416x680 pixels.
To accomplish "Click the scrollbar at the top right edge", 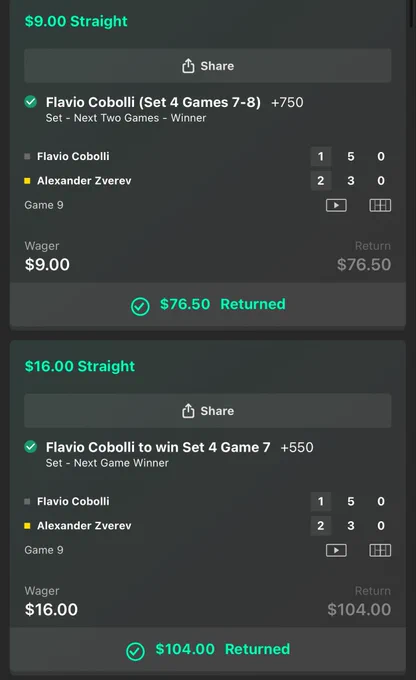I will coord(412,13).
